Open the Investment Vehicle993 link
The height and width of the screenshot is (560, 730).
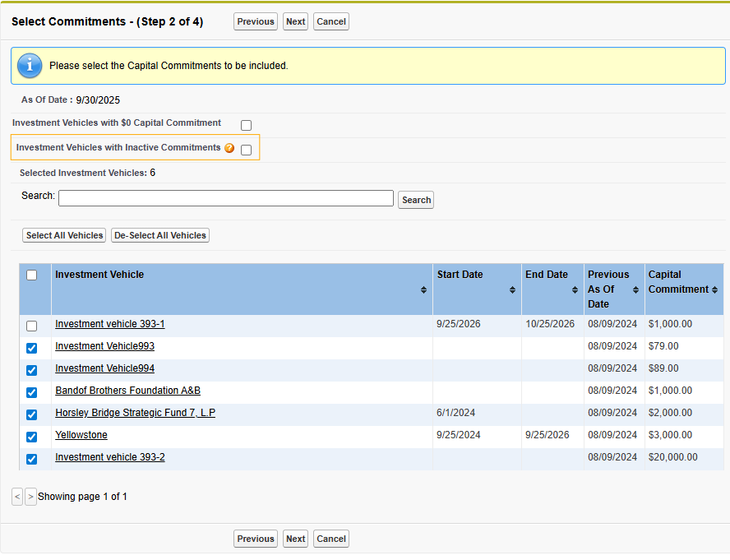click(104, 346)
